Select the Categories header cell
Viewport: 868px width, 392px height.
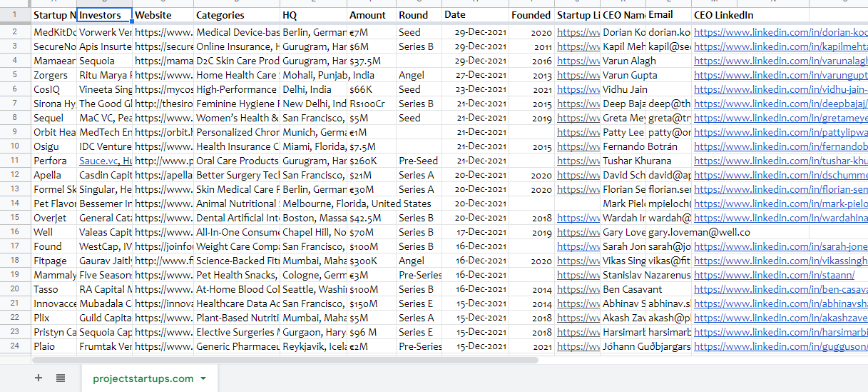click(x=237, y=15)
